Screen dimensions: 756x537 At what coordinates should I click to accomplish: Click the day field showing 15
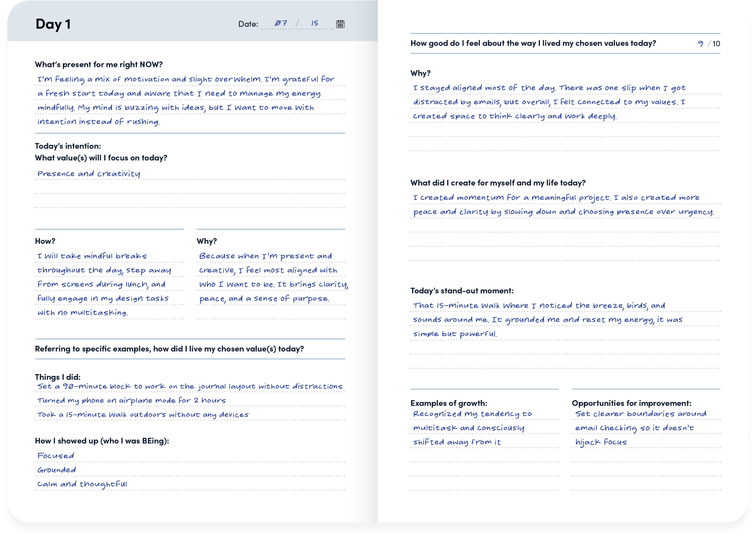point(315,23)
